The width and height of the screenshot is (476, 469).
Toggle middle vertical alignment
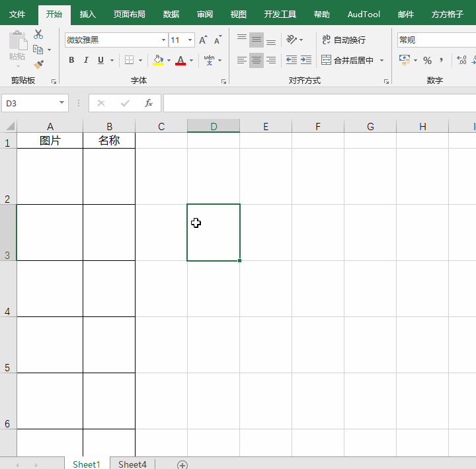point(257,40)
